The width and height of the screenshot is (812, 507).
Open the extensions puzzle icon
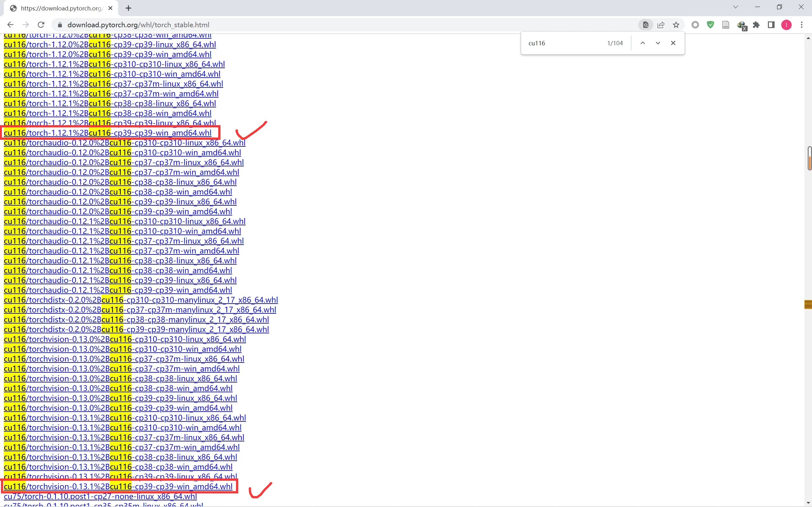coord(756,25)
